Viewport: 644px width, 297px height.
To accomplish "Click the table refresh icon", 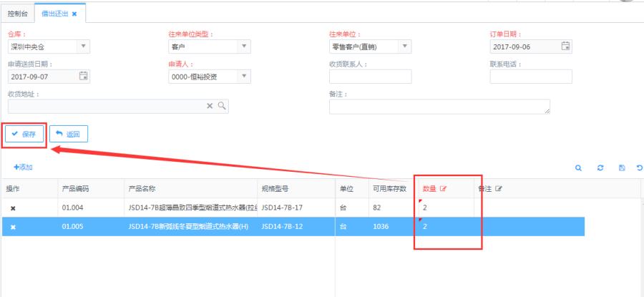I will point(600,167).
